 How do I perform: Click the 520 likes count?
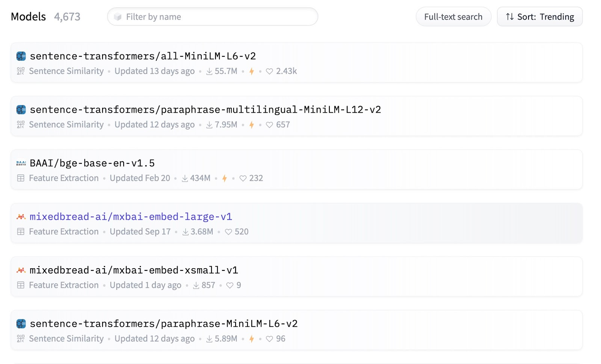(242, 232)
